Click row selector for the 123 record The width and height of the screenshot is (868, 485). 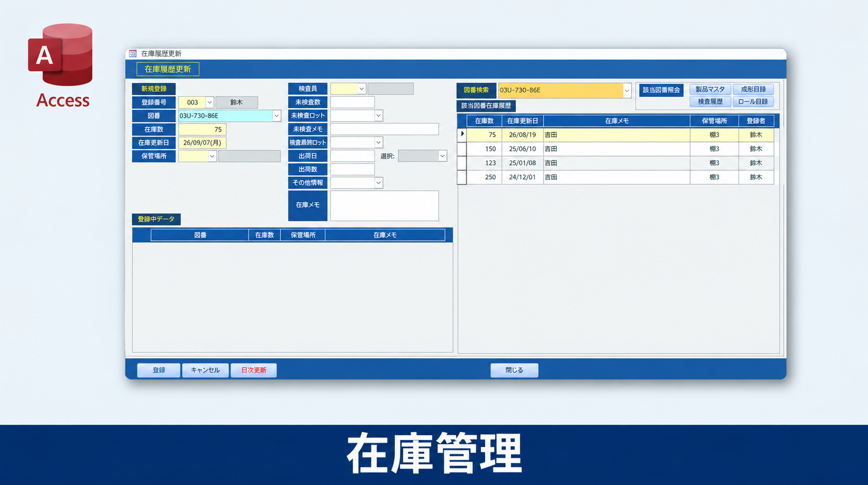462,163
